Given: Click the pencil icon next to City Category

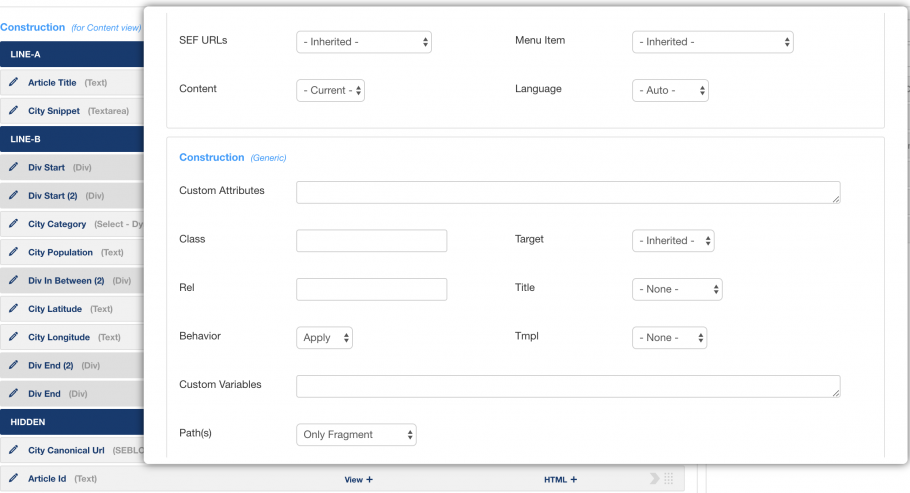Looking at the screenshot, I should tap(13, 224).
